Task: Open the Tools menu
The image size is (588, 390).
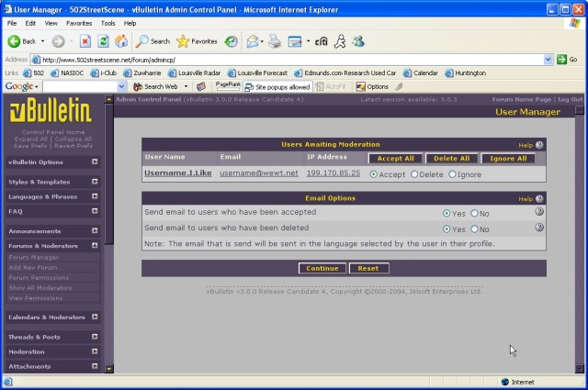Action: 108,23
